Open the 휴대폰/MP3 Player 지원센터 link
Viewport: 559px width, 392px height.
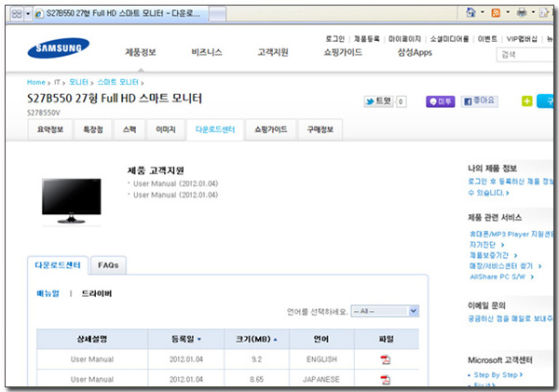(511, 234)
